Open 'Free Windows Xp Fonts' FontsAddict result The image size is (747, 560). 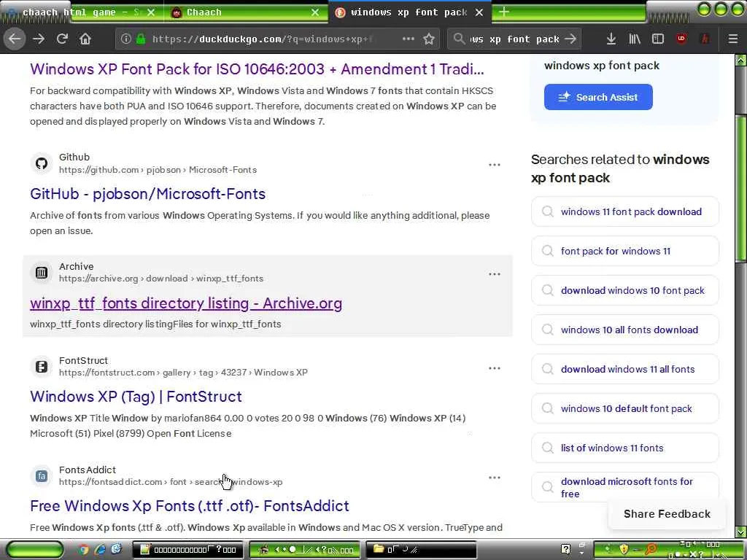point(190,506)
